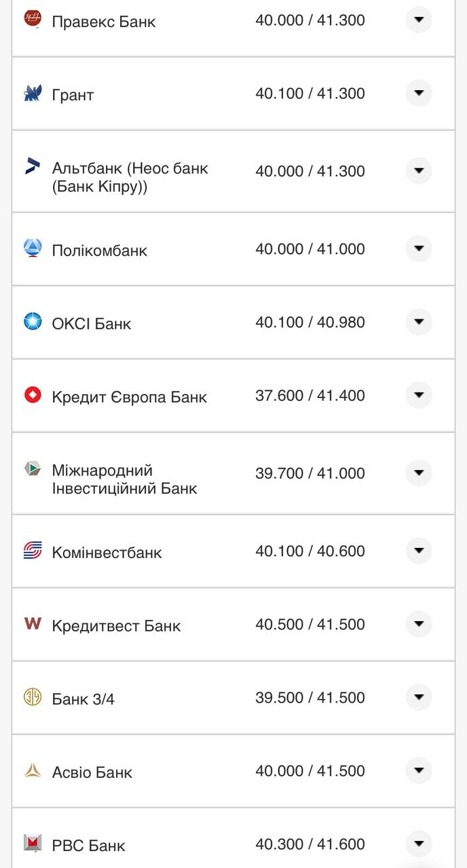Select the ОКСІ Банк globe logo
The width and height of the screenshot is (467, 868).
click(31, 321)
